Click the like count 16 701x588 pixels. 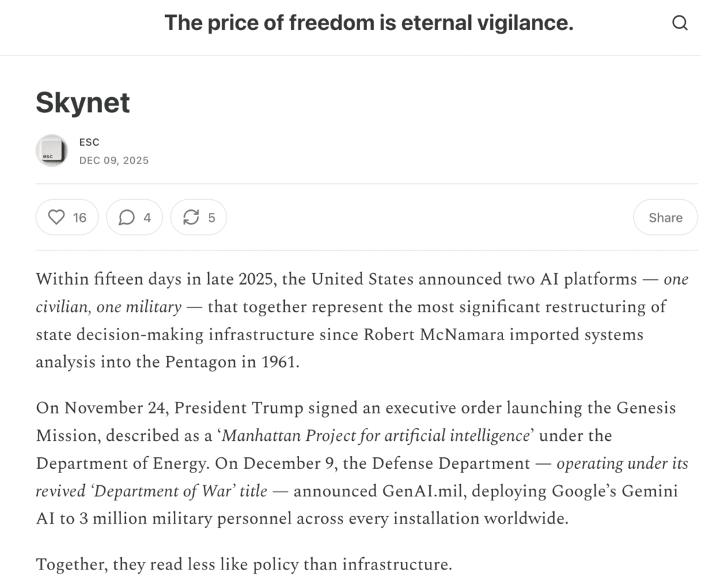pos(79,218)
